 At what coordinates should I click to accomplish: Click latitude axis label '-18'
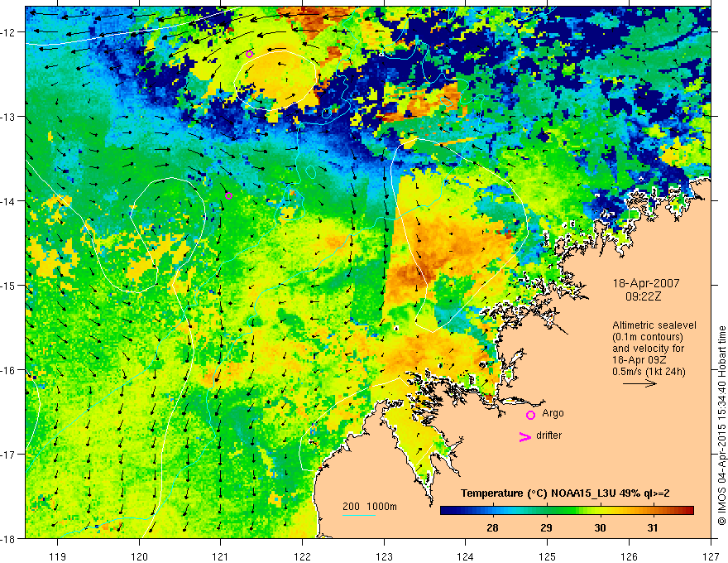coord(8,539)
